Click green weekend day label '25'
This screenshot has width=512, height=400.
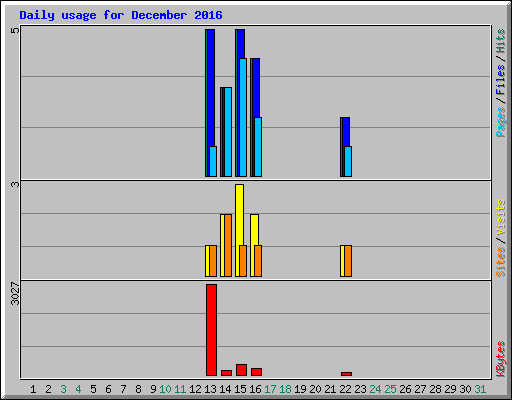coord(390,389)
